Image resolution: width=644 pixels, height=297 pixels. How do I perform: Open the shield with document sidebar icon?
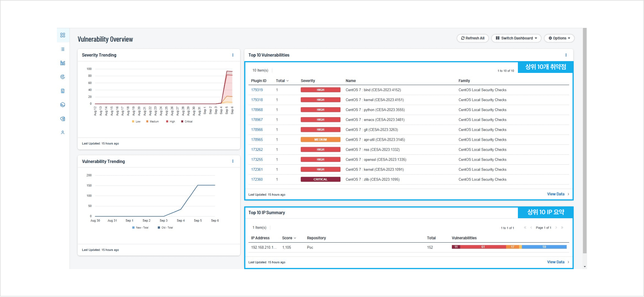coord(63,119)
